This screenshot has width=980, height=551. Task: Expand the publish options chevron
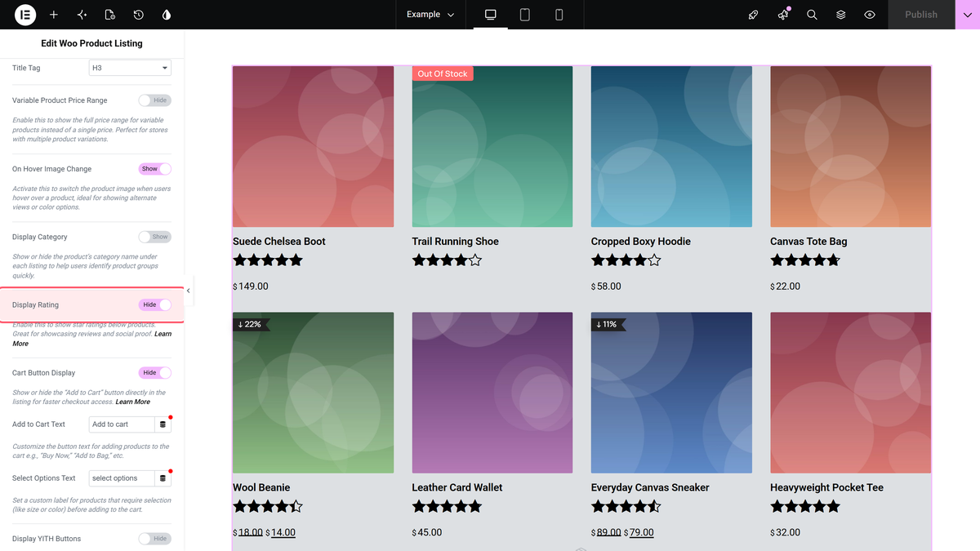(967, 15)
